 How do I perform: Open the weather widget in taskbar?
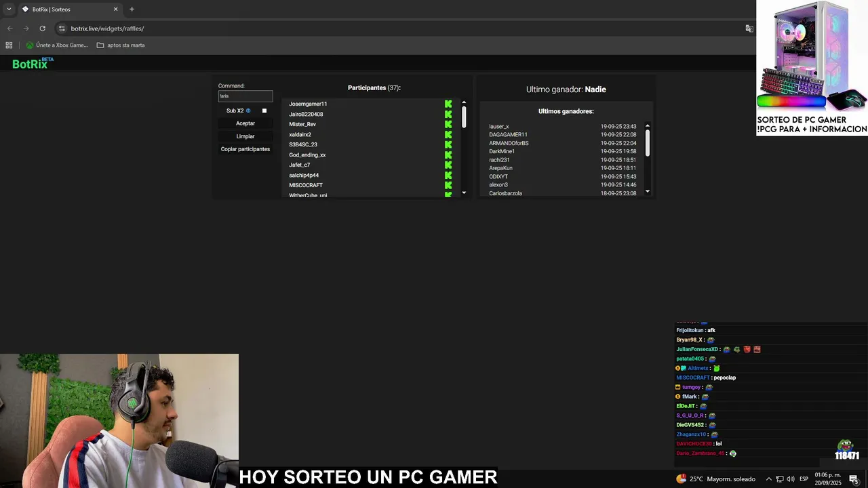coord(715,479)
